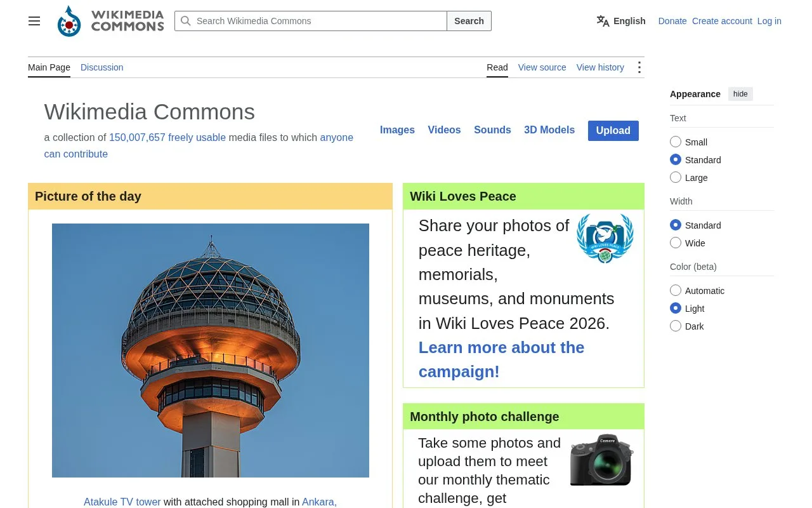Click the magnifier icon in search box
812x508 pixels.
coord(186,21)
